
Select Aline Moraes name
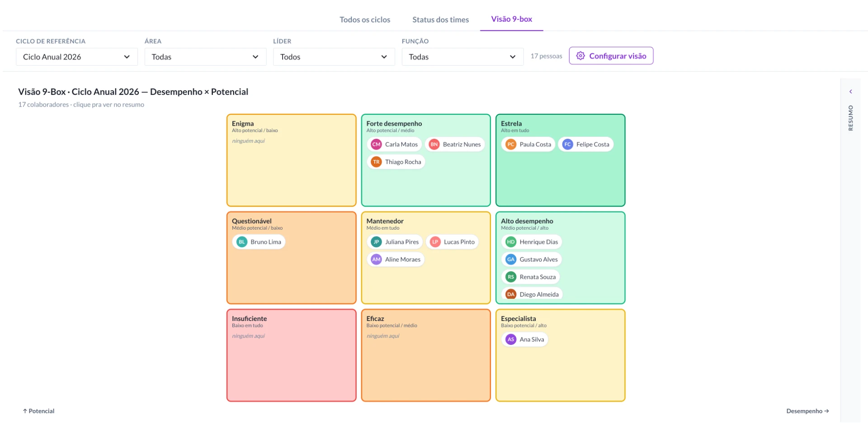point(403,259)
